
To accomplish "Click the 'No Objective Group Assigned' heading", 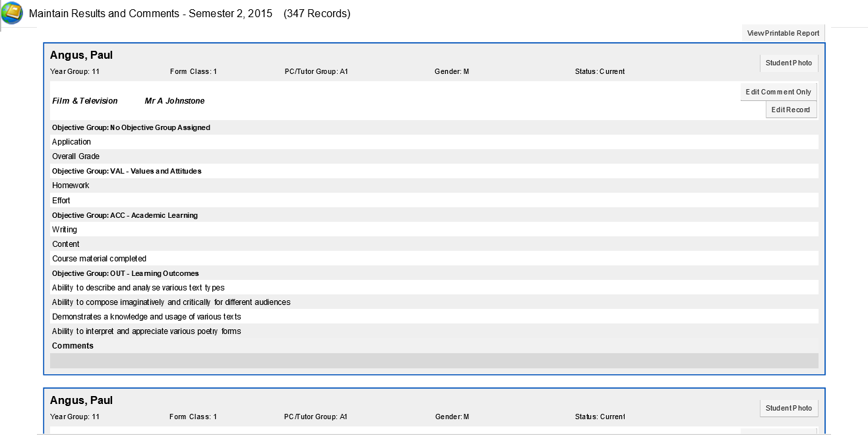I will coord(131,127).
